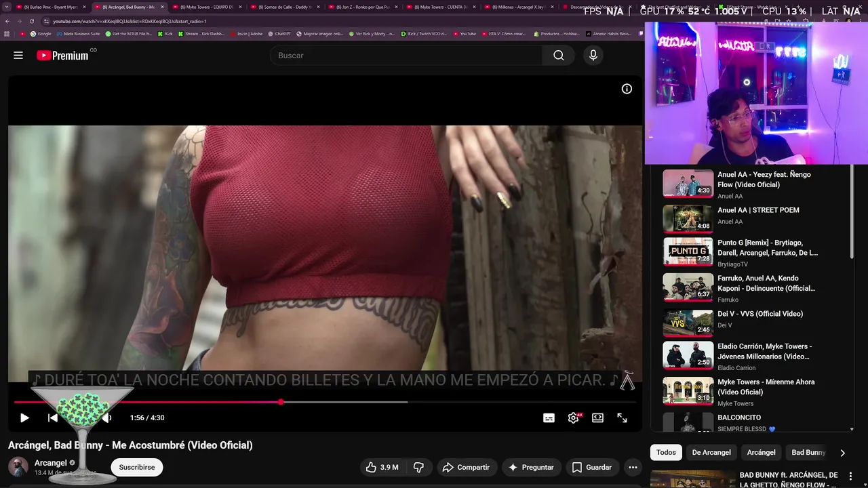Open more actions three-dot menu

(x=633, y=467)
